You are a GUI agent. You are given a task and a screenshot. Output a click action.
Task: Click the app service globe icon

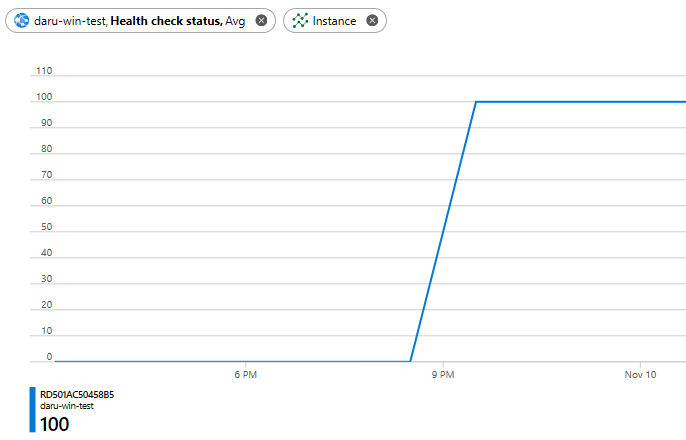click(x=21, y=21)
